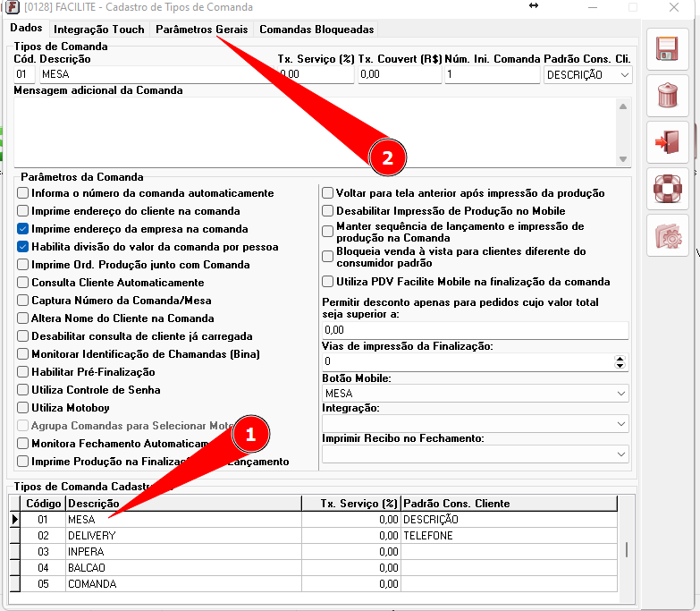Click the save floppy disk icon
The image size is (700, 611).
[668, 49]
